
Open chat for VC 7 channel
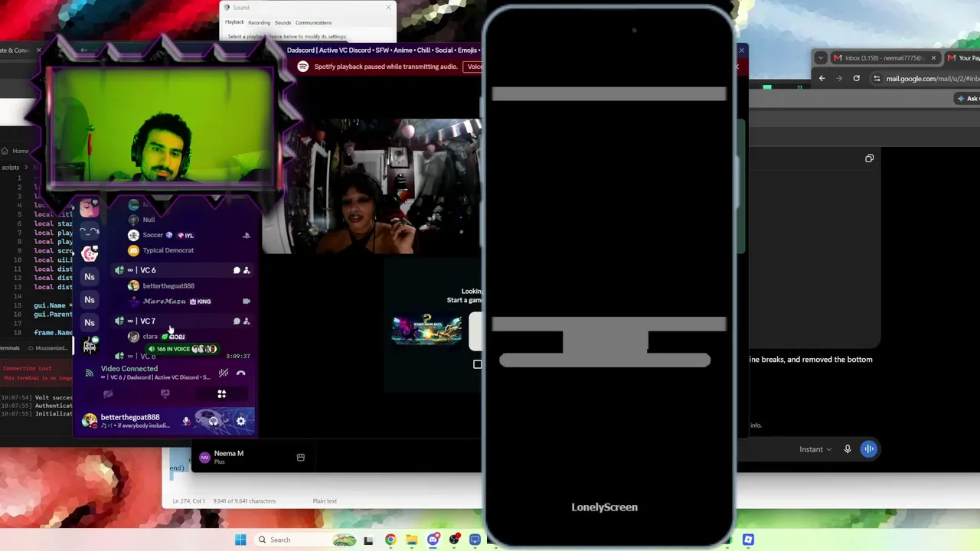click(237, 321)
